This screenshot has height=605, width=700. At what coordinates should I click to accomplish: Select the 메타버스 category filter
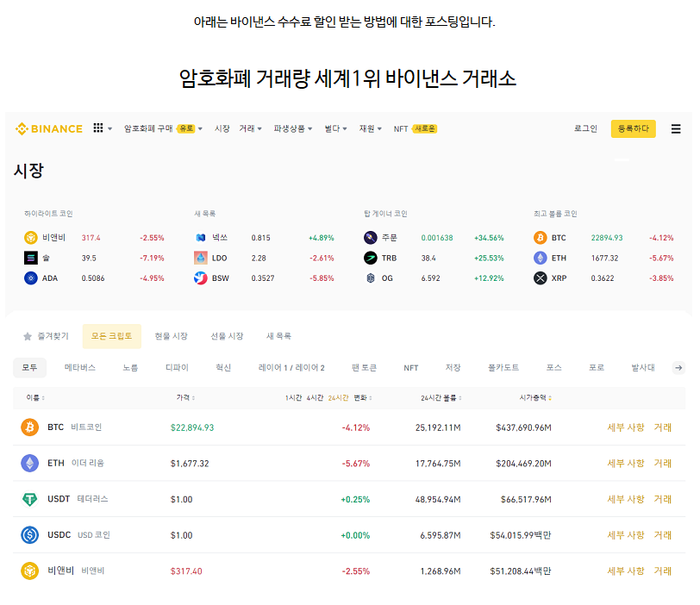tap(80, 368)
